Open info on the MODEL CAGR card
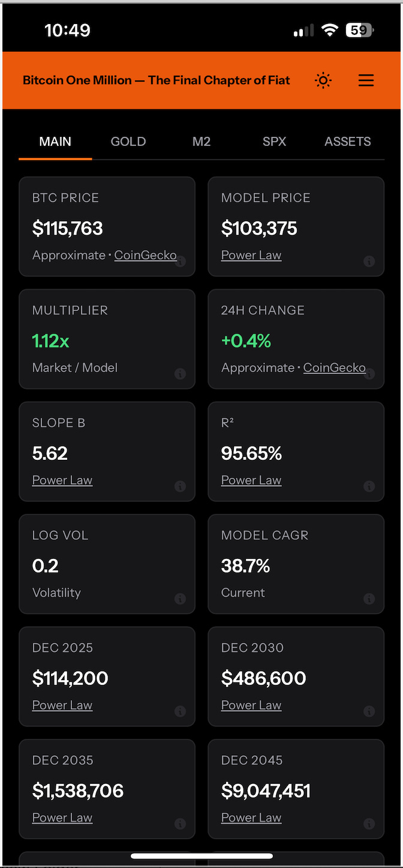 click(369, 598)
